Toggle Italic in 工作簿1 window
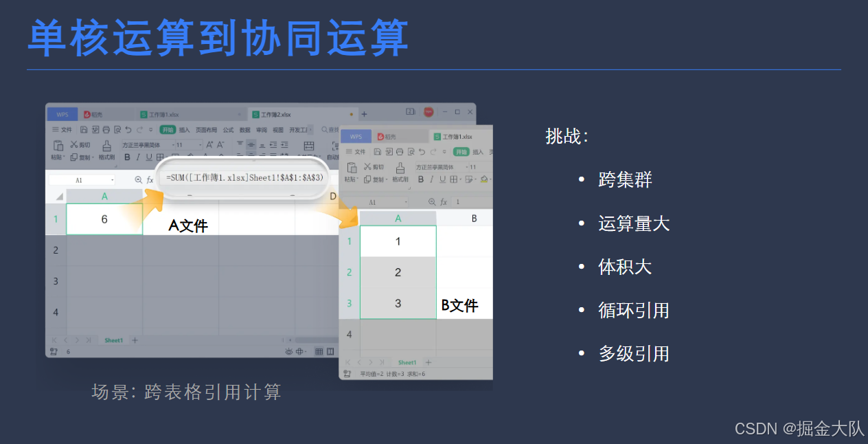868x444 pixels. click(431, 179)
